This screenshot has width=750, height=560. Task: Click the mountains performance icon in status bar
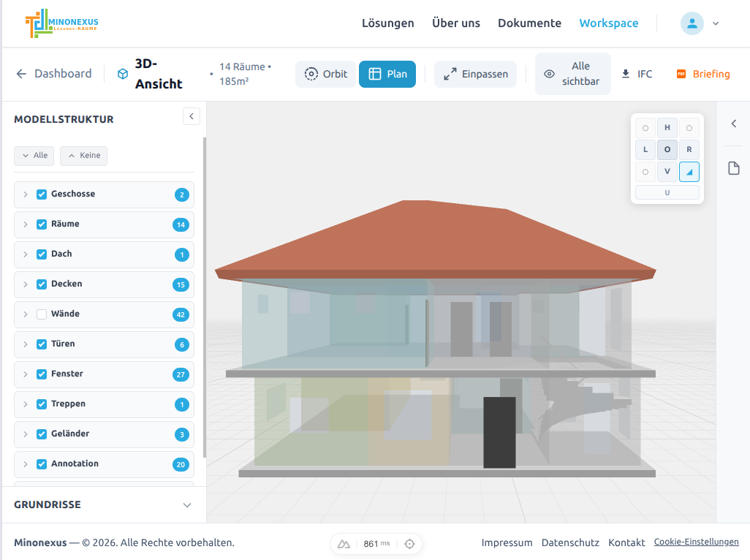coord(344,544)
